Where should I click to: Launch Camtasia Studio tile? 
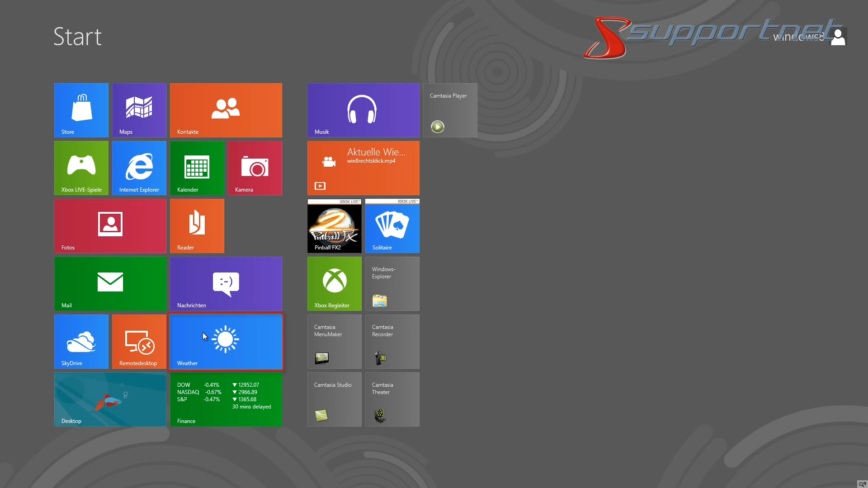(x=335, y=399)
